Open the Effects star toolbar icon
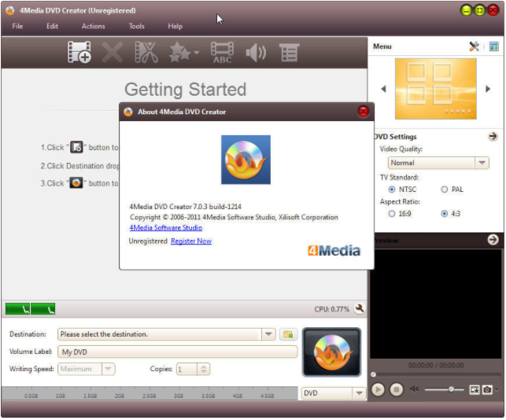Viewport: 506px width, 420px height. pos(179,52)
